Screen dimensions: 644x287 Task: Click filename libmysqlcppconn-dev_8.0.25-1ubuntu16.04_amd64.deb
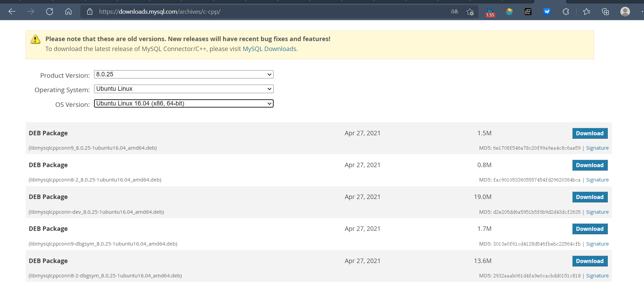[x=96, y=212]
